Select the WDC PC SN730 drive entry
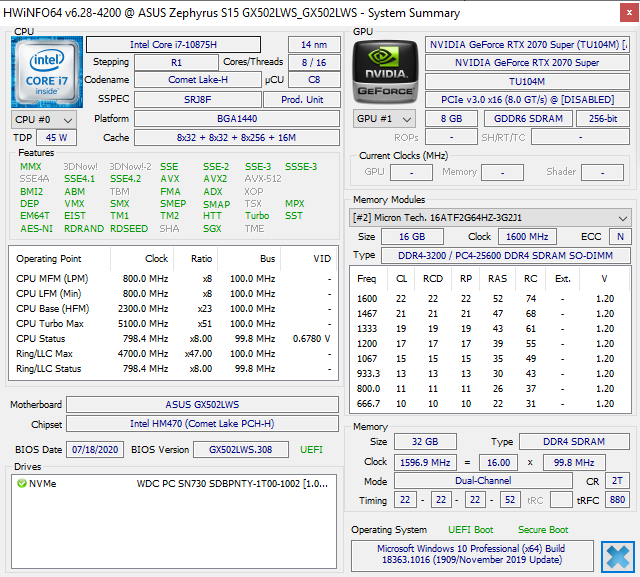This screenshot has height=577, width=640. click(173, 484)
